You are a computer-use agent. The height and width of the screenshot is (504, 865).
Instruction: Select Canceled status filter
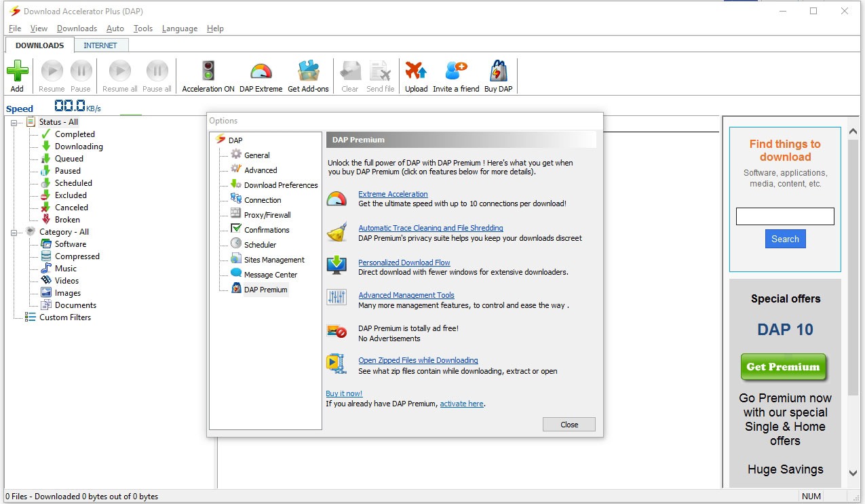click(71, 208)
